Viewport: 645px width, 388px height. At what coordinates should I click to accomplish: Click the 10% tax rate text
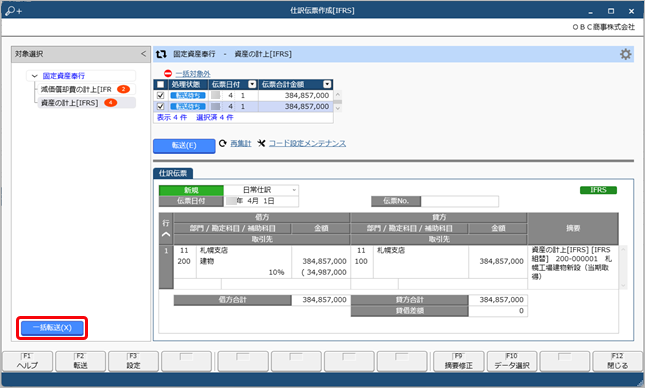point(276,272)
